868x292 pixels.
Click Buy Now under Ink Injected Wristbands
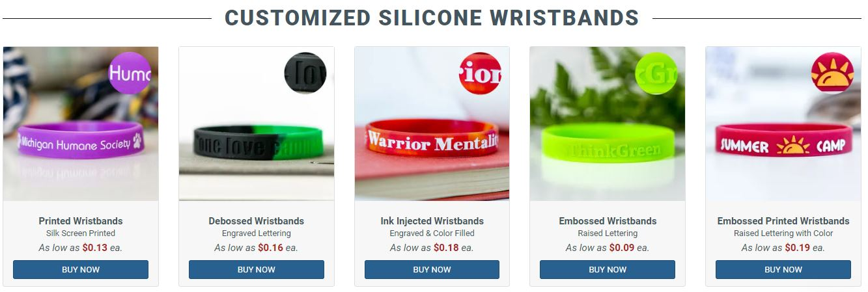tap(432, 269)
